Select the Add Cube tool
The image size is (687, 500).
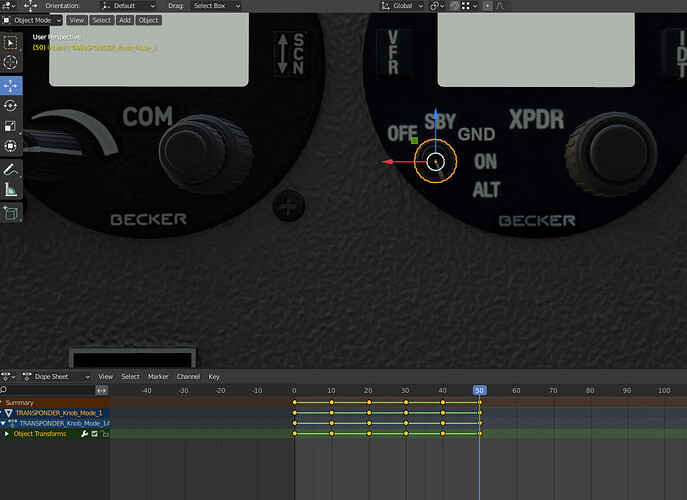click(x=10, y=213)
